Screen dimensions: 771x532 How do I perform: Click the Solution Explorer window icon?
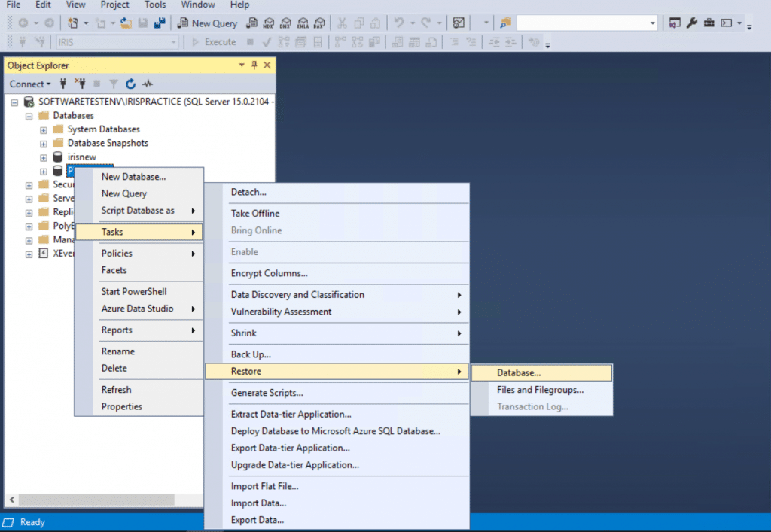coord(675,23)
